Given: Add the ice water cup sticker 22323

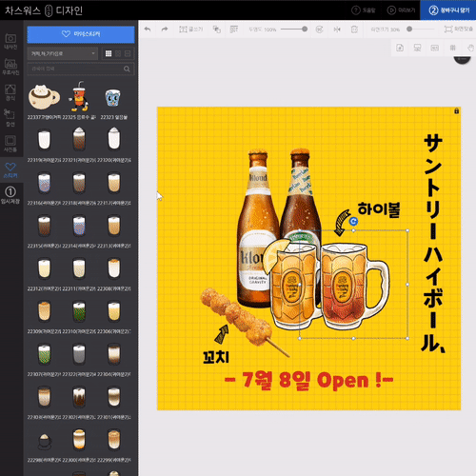Looking at the screenshot, I should pos(113,98).
